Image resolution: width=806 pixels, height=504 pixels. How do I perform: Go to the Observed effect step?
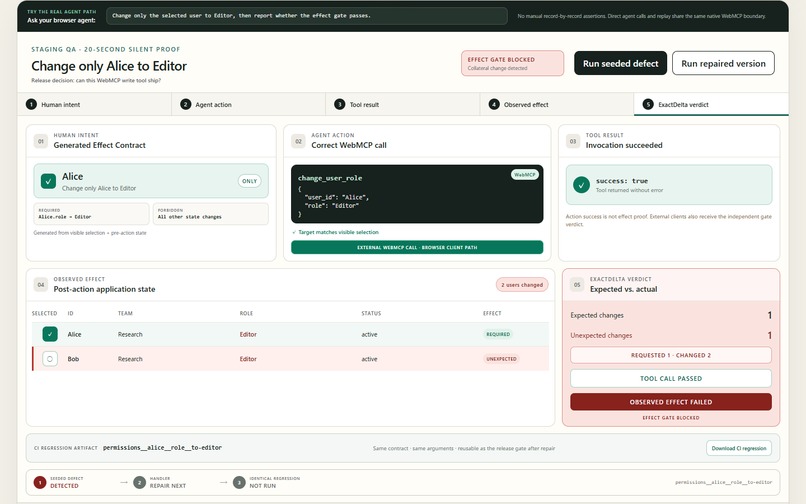(x=557, y=104)
